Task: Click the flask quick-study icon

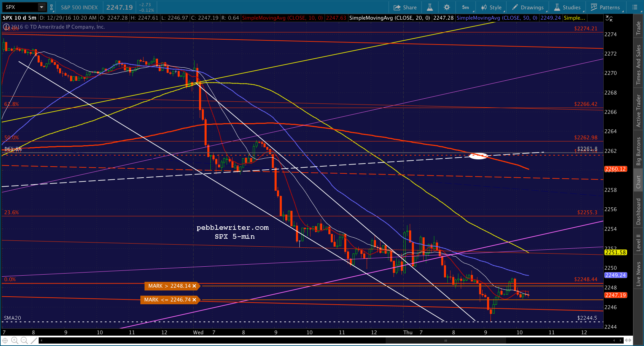Action: tap(430, 7)
